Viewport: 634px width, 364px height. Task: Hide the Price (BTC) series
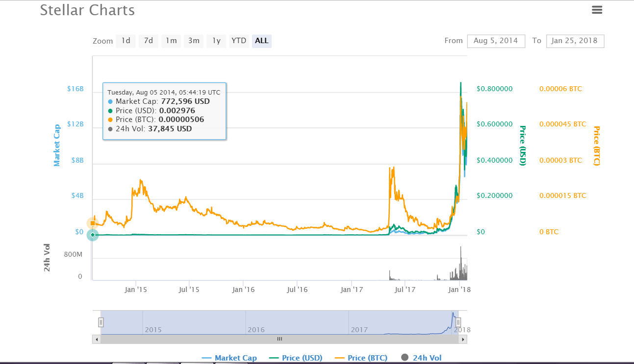(x=361, y=358)
